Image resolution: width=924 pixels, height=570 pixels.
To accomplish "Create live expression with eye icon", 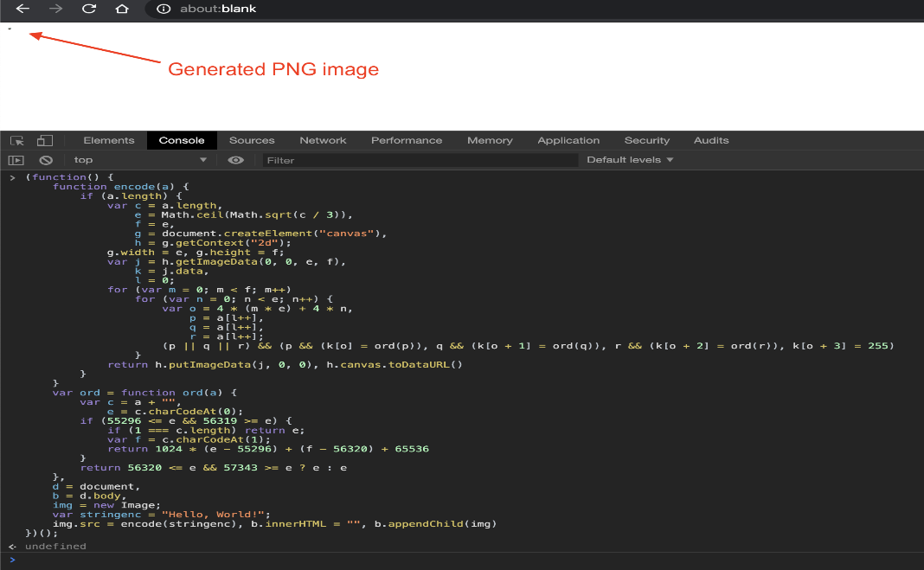I will tap(235, 160).
